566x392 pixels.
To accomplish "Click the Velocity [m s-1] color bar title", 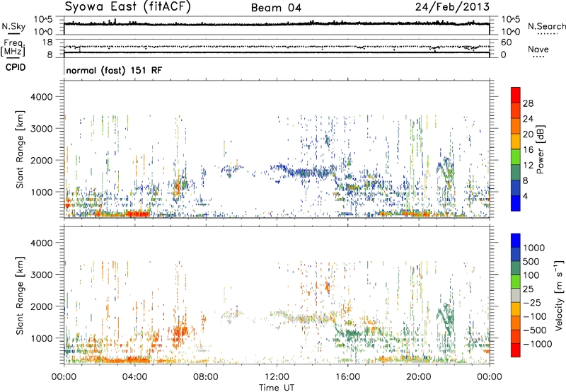I will 559,295.
